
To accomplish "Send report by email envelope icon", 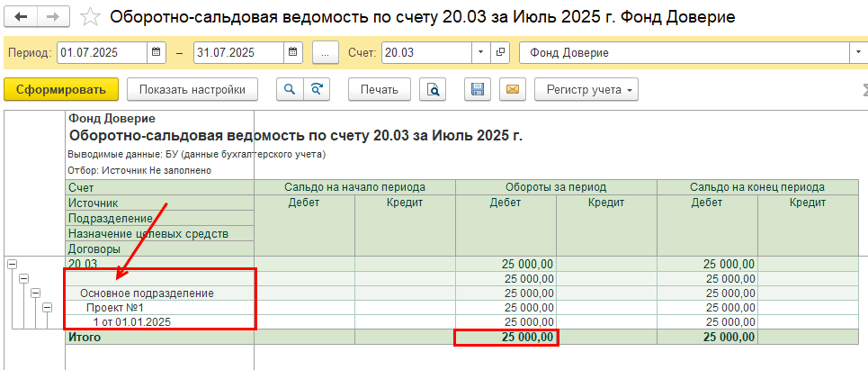I will [x=512, y=89].
